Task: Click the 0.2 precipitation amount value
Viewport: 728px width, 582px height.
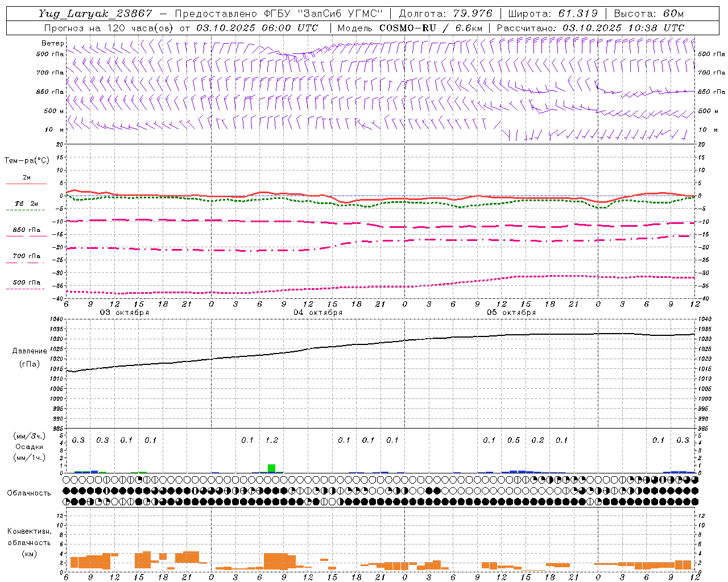Action: click(x=537, y=440)
